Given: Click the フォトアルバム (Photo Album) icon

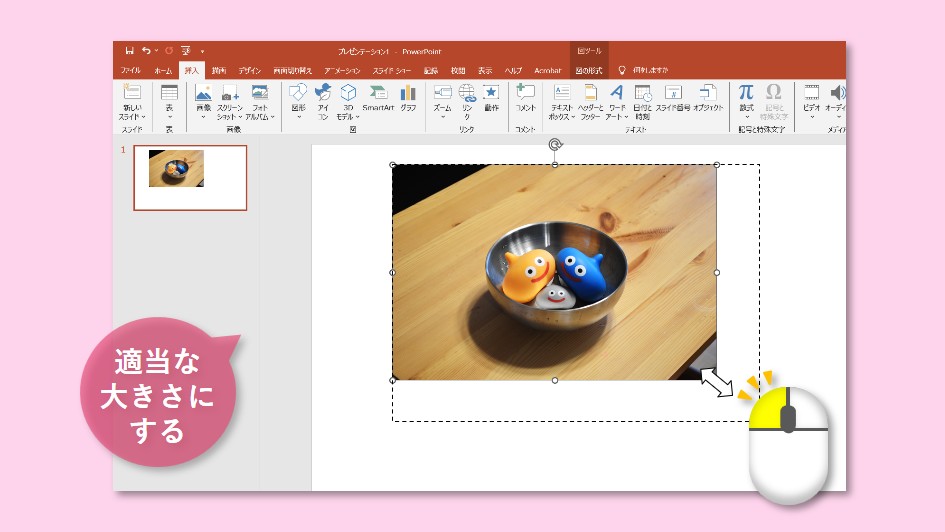Looking at the screenshot, I should click(x=260, y=92).
